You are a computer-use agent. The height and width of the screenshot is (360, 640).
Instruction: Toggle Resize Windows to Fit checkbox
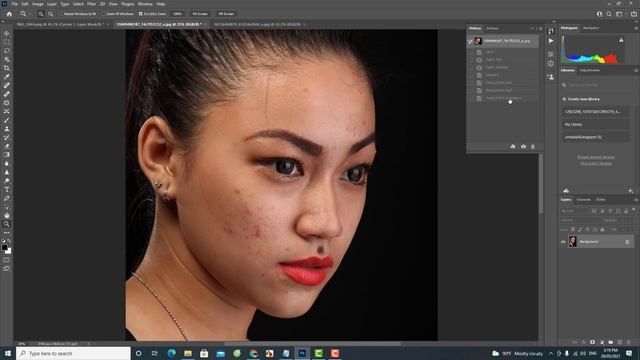click(60, 14)
